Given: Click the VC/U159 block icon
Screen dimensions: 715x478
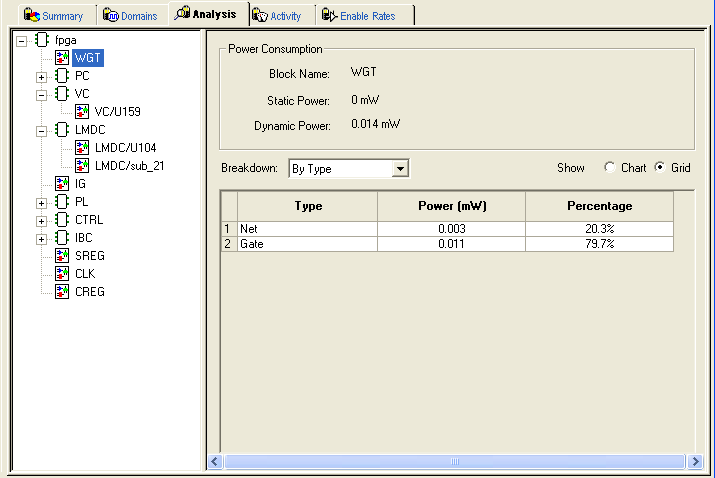Looking at the screenshot, I should point(82,112).
